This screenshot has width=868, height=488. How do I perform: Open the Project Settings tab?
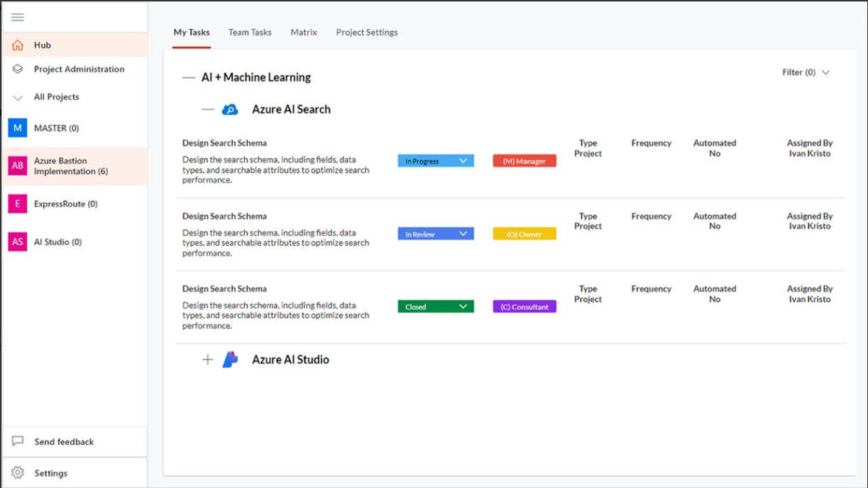367,33
